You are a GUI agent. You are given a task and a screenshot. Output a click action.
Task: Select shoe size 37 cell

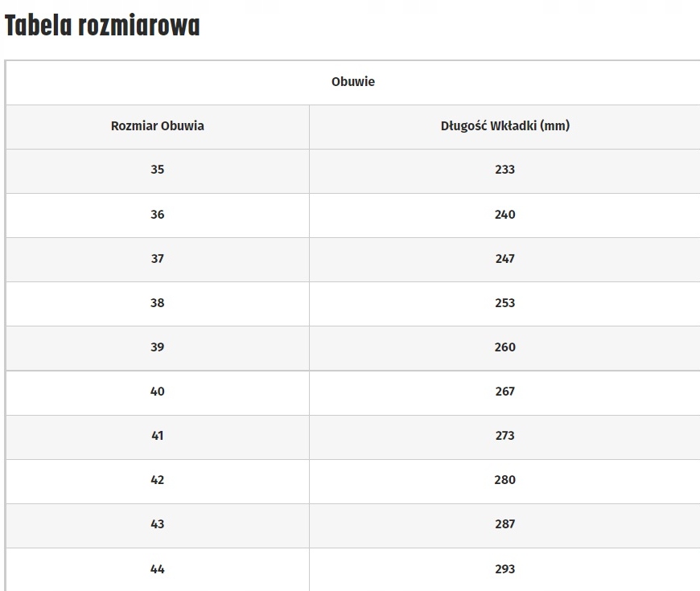pos(158,259)
